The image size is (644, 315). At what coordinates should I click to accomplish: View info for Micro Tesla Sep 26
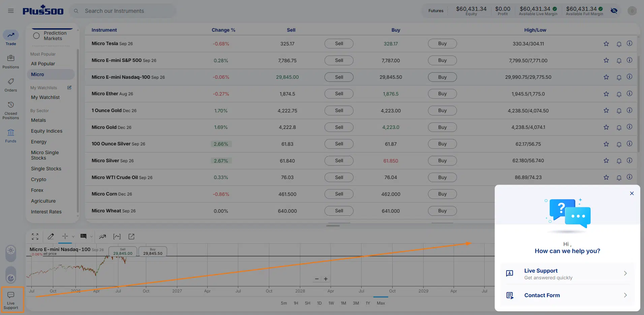tap(630, 43)
